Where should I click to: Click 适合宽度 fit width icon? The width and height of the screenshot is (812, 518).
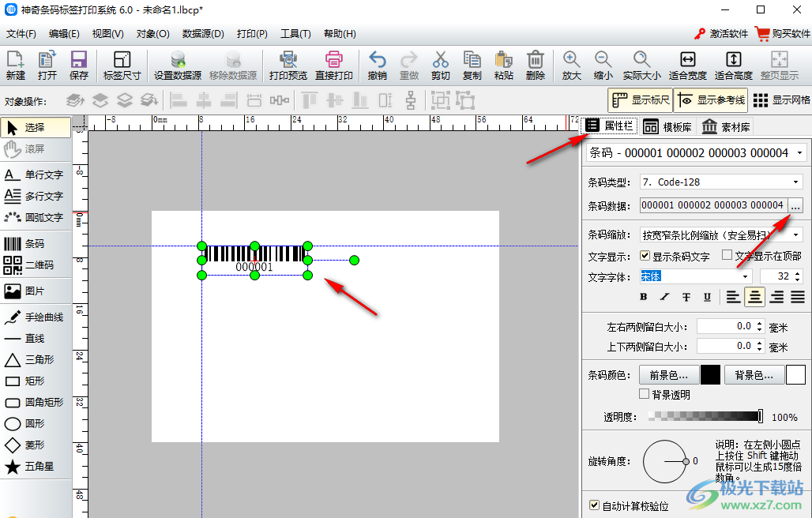688,66
